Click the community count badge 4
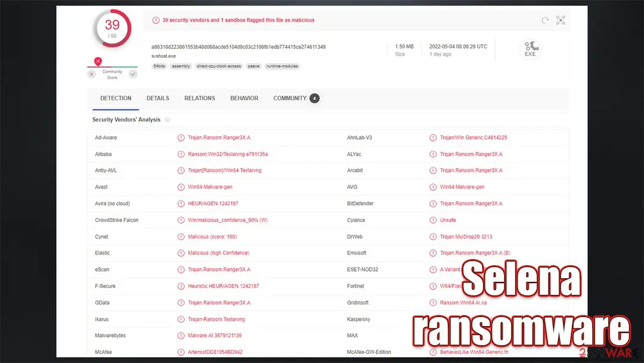 pos(315,99)
